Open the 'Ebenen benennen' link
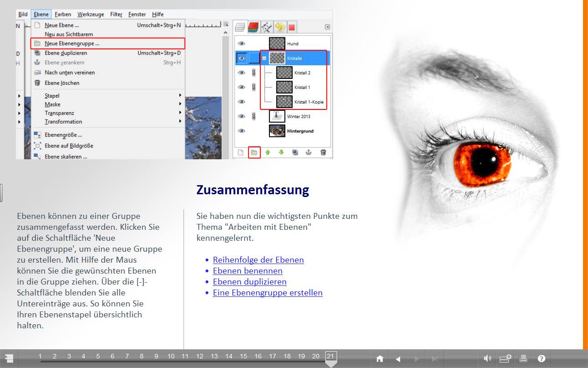This screenshot has width=588, height=368. pos(248,271)
